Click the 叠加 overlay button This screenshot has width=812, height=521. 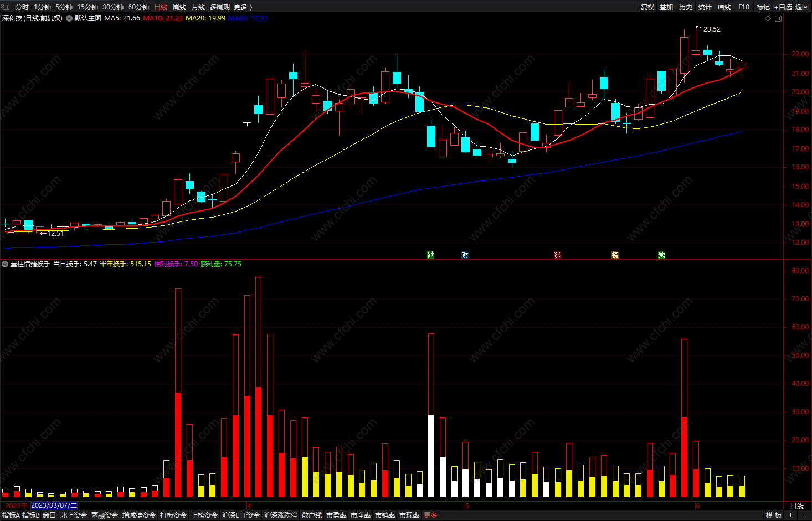tap(666, 7)
